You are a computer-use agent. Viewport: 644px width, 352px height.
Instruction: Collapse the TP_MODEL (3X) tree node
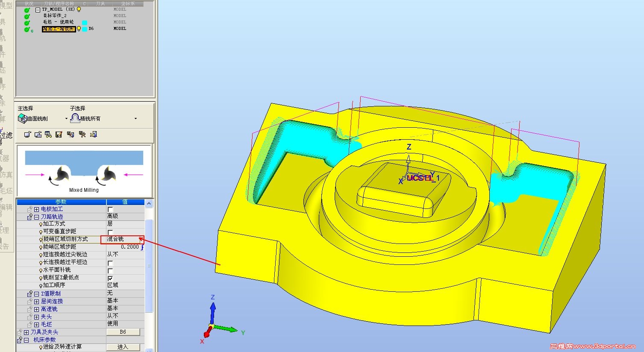[x=38, y=9]
